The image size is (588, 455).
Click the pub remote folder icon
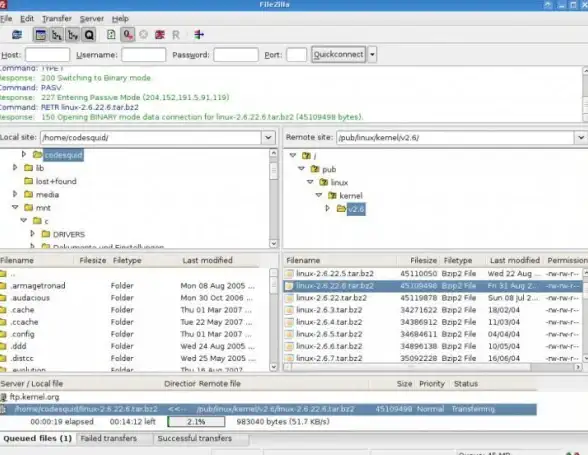[315, 169]
